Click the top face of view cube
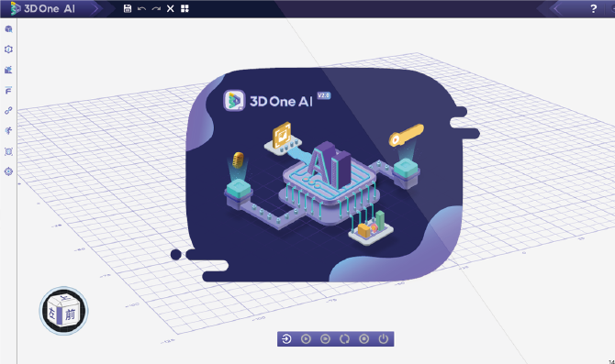The image size is (615, 364). (x=64, y=299)
